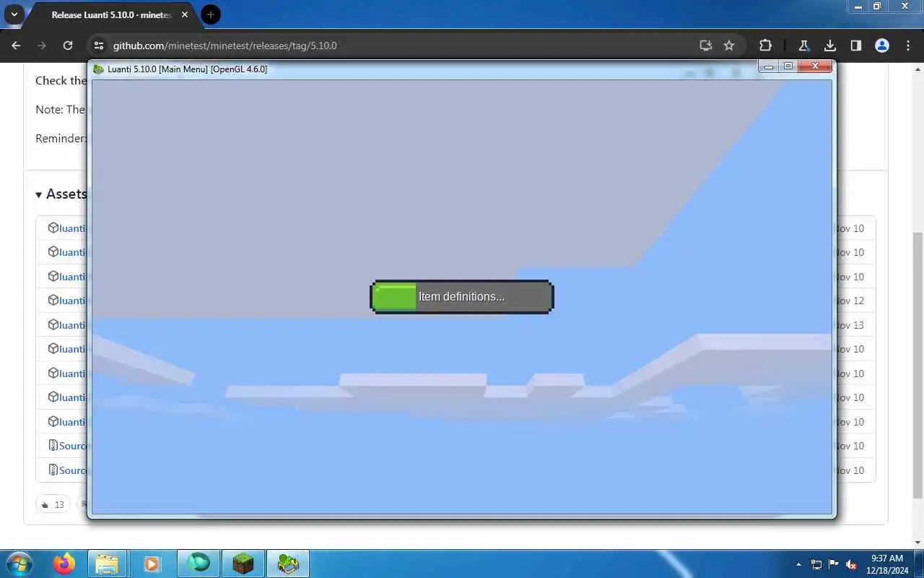924x578 pixels.
Task: Open the tab search dropdown arrow
Action: coord(14,14)
